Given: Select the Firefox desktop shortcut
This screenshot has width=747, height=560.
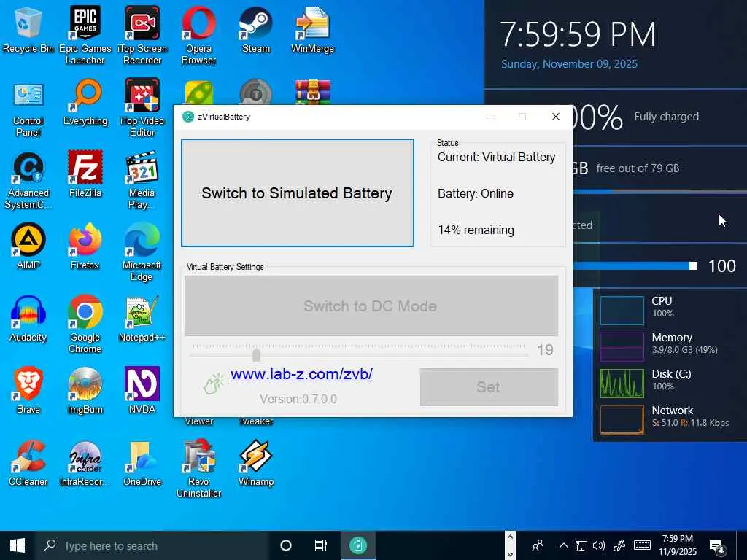Looking at the screenshot, I should (85, 246).
